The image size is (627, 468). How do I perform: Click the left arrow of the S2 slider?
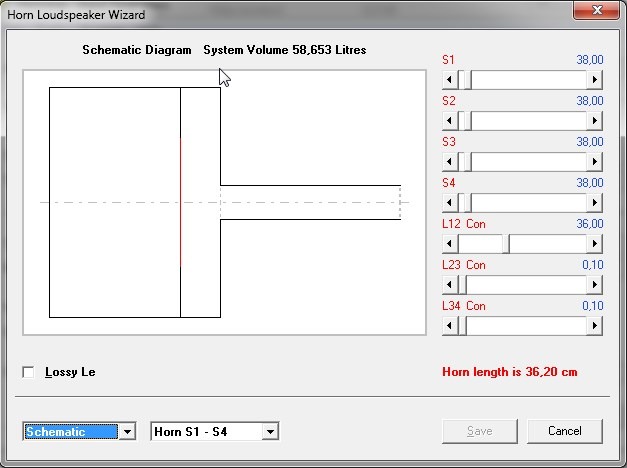(x=450, y=120)
